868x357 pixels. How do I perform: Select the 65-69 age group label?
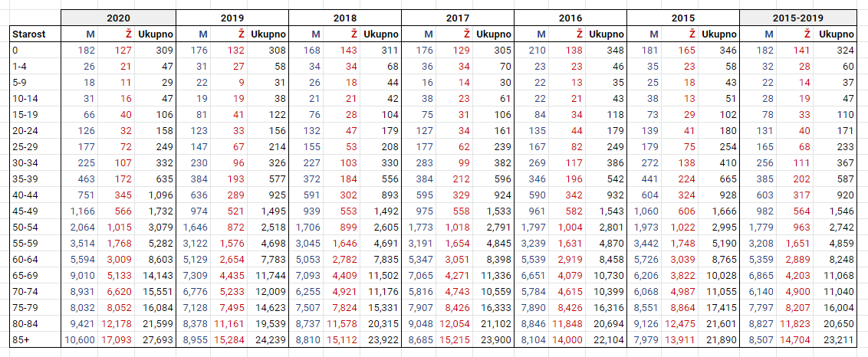24,275
